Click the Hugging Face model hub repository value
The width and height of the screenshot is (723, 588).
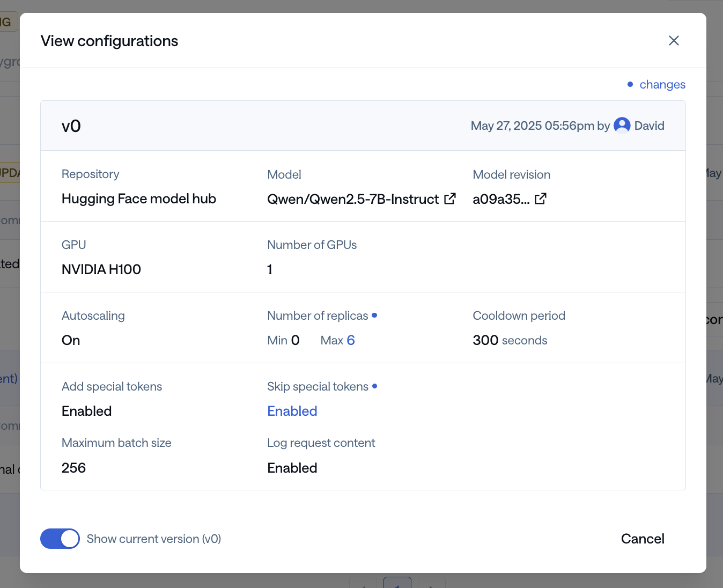(x=138, y=199)
